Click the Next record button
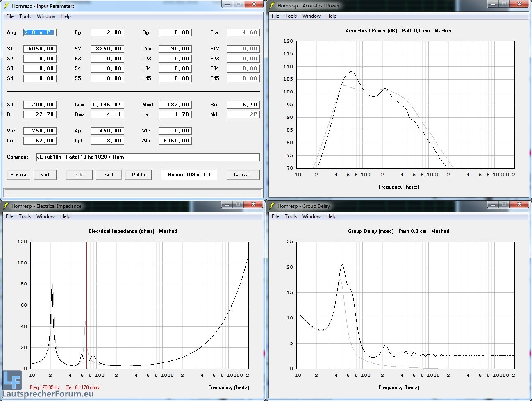The width and height of the screenshot is (532, 401). (45, 175)
